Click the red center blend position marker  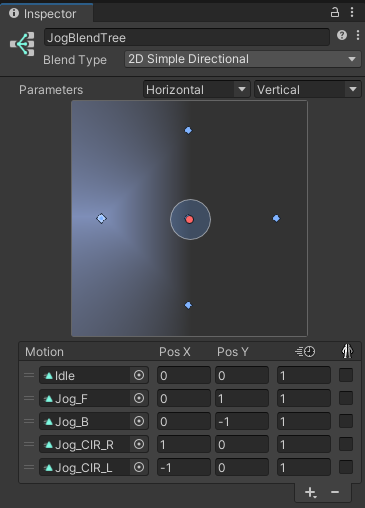[x=189, y=219]
